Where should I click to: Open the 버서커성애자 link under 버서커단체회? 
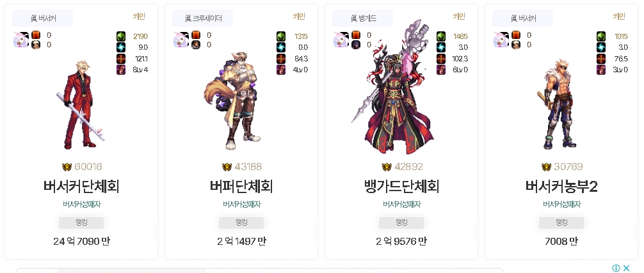[81, 204]
